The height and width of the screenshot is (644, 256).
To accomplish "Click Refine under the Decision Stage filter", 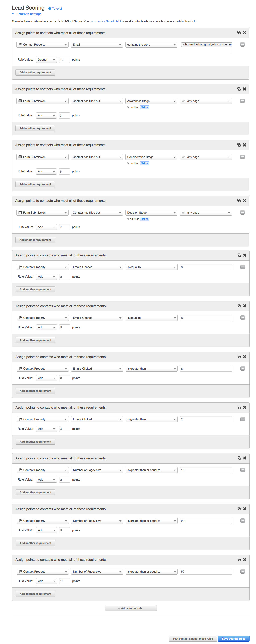I will click(x=144, y=219).
